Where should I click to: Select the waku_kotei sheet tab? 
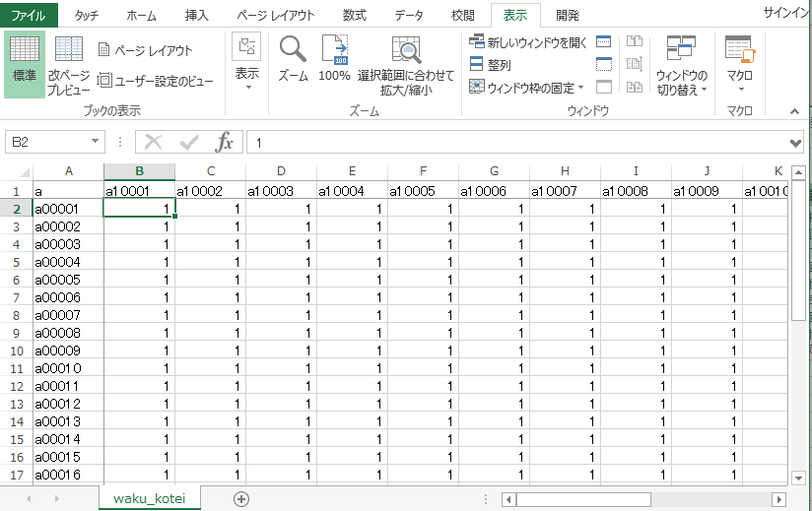pos(149,498)
